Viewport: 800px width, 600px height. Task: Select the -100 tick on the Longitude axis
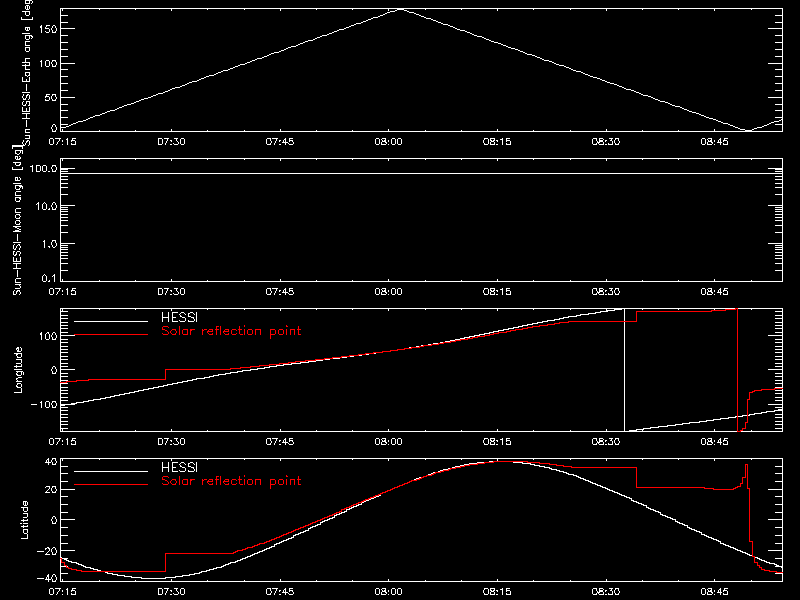point(44,405)
